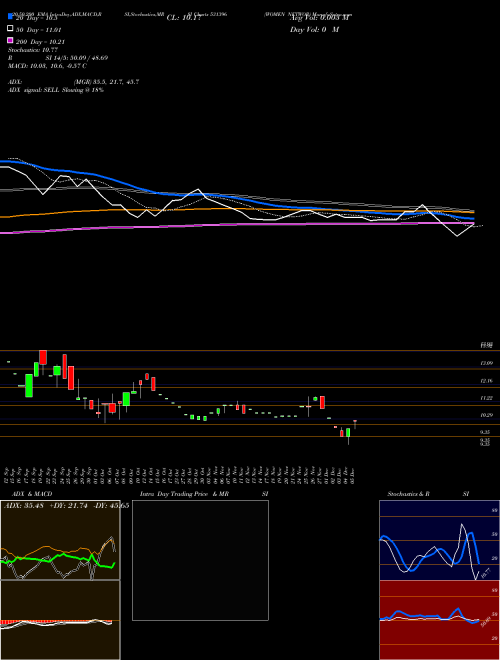The image size is (500, 660).
Task: Click the blue 20 Day legend swatch
Action: 10,17
